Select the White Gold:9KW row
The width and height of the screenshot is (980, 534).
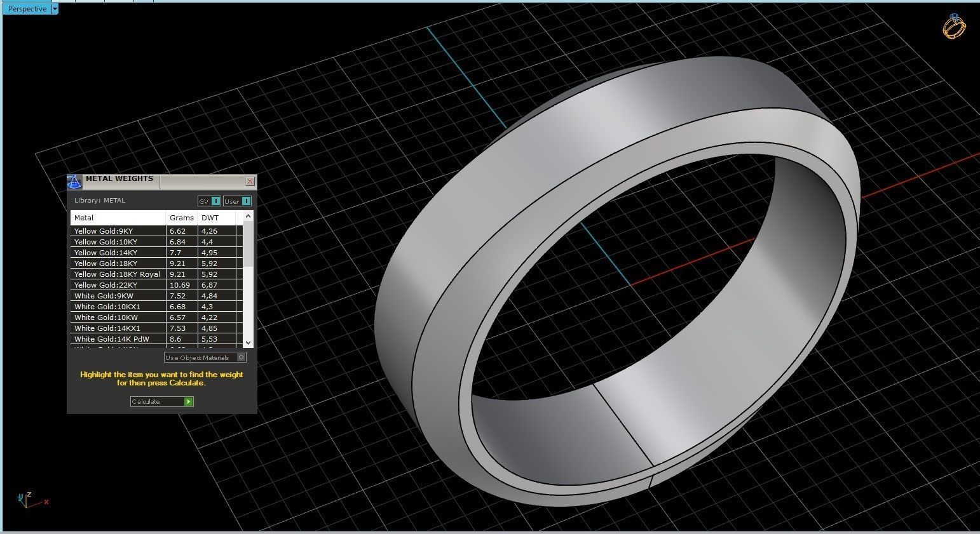point(156,296)
